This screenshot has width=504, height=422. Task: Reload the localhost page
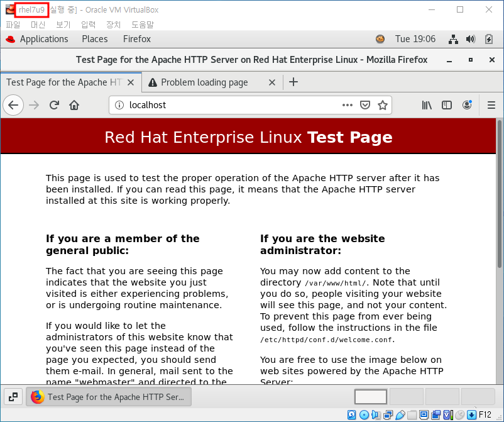pos(54,105)
